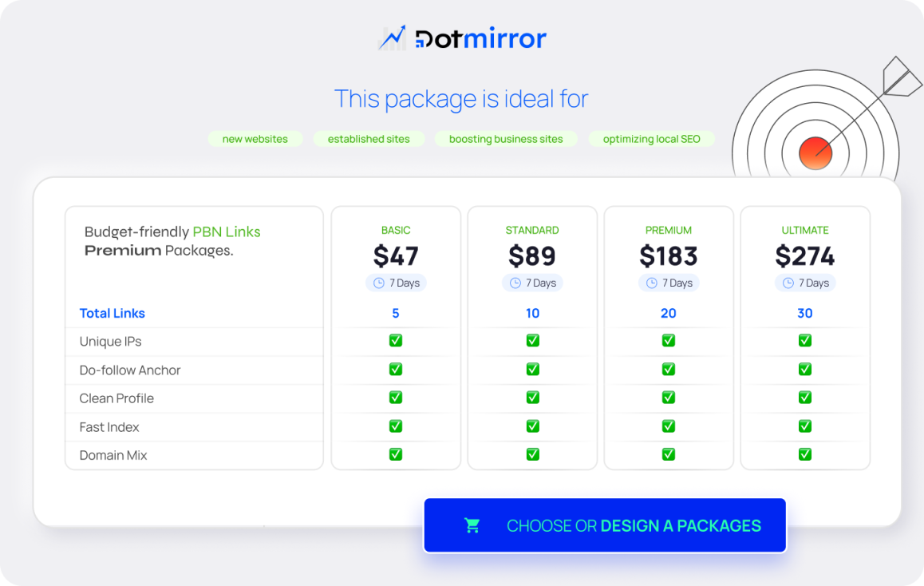Select the 'new websites' tag
The height and width of the screenshot is (586, 924).
[255, 139]
